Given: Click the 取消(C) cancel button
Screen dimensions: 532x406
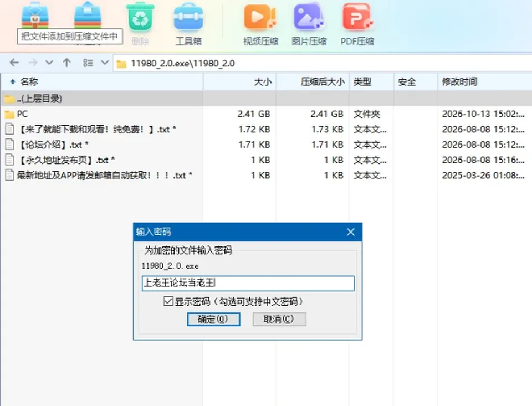Looking at the screenshot, I should point(279,319).
